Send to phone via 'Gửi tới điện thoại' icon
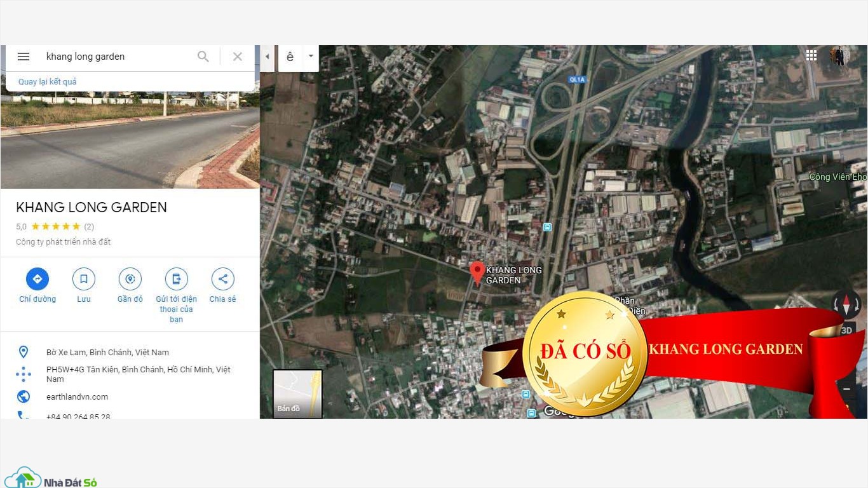This screenshot has height=488, width=868. click(x=177, y=279)
